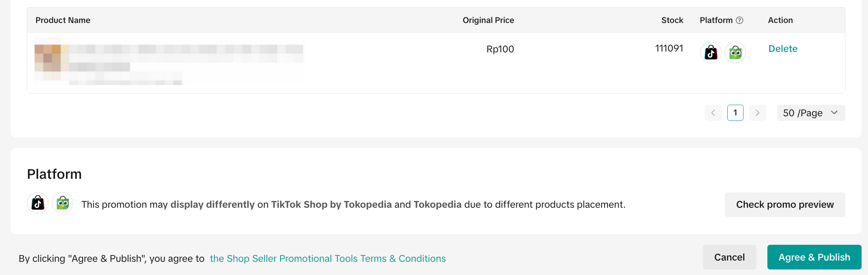The width and height of the screenshot is (868, 275).
Task: Open the 50 /Page size dropdown
Action: [x=810, y=113]
